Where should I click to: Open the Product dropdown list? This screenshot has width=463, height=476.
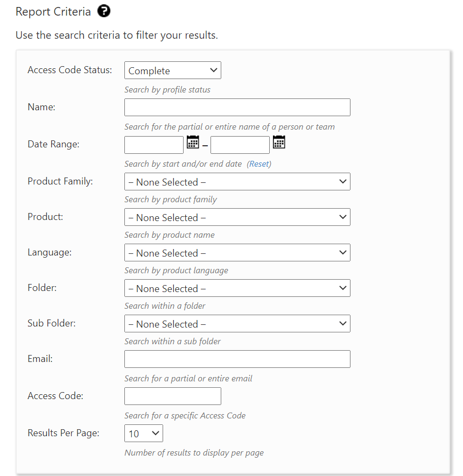[237, 217]
